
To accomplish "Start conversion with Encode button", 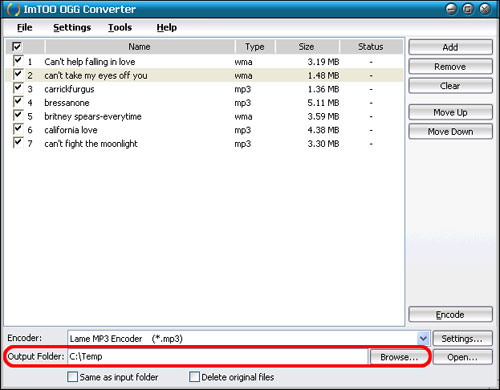I will pyautogui.click(x=450, y=315).
